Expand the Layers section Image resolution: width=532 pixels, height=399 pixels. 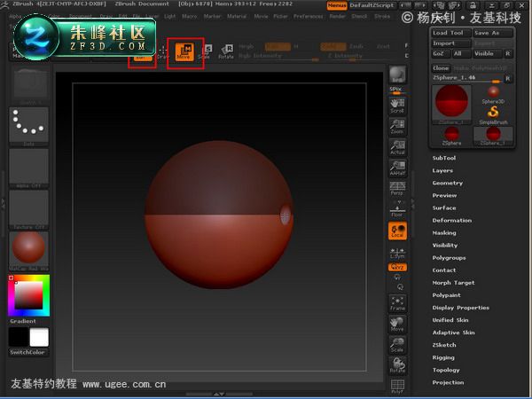[442, 170]
